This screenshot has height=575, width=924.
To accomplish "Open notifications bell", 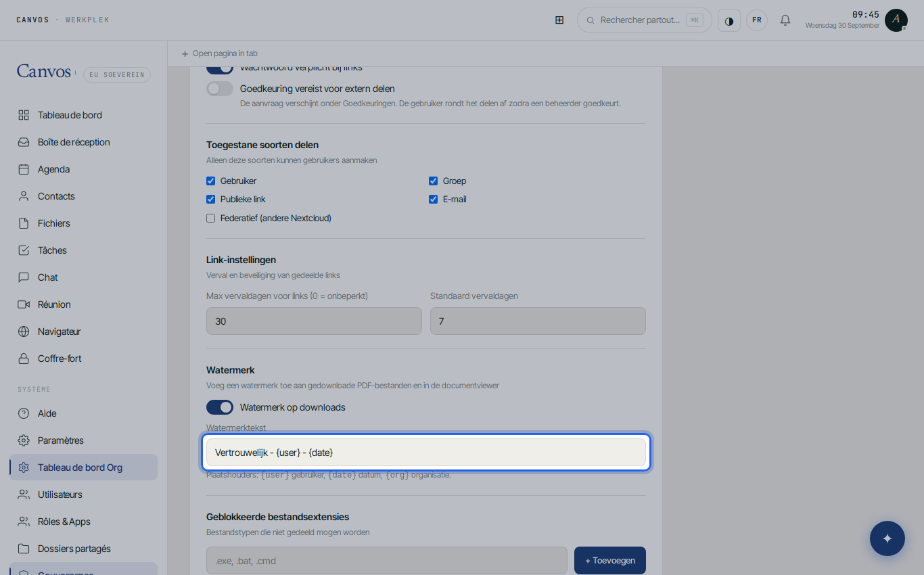I will click(x=785, y=20).
